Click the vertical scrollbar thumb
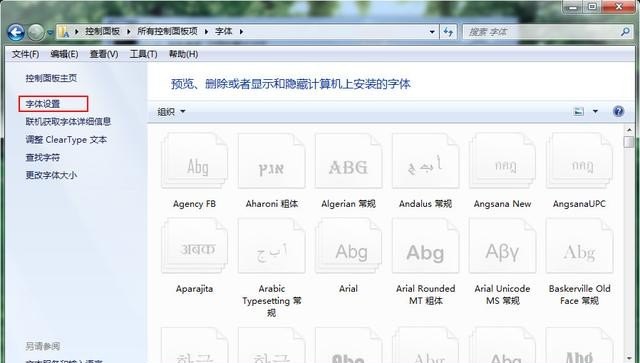Image resolution: width=640 pixels, height=363 pixels. 629,143
